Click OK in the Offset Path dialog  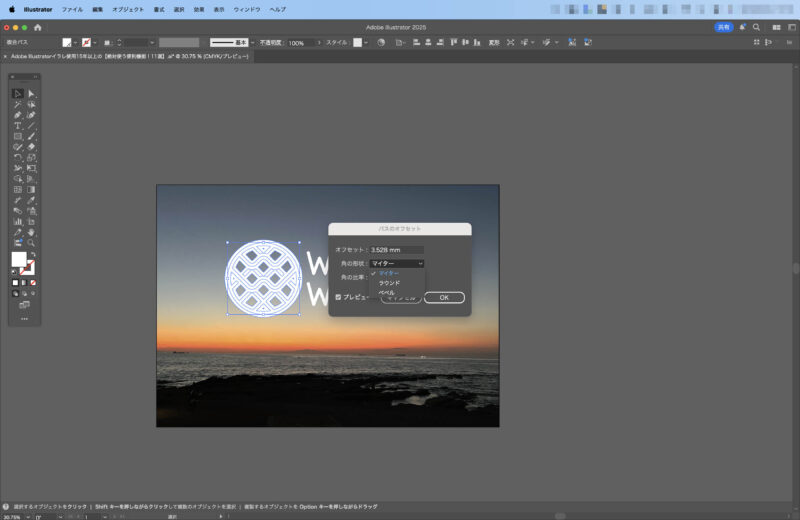444,297
